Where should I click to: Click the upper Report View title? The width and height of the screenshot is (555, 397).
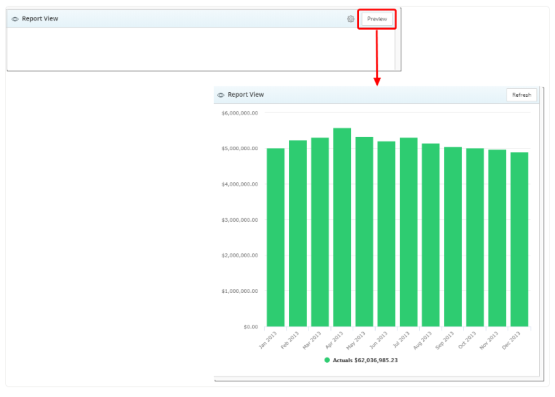(x=40, y=19)
